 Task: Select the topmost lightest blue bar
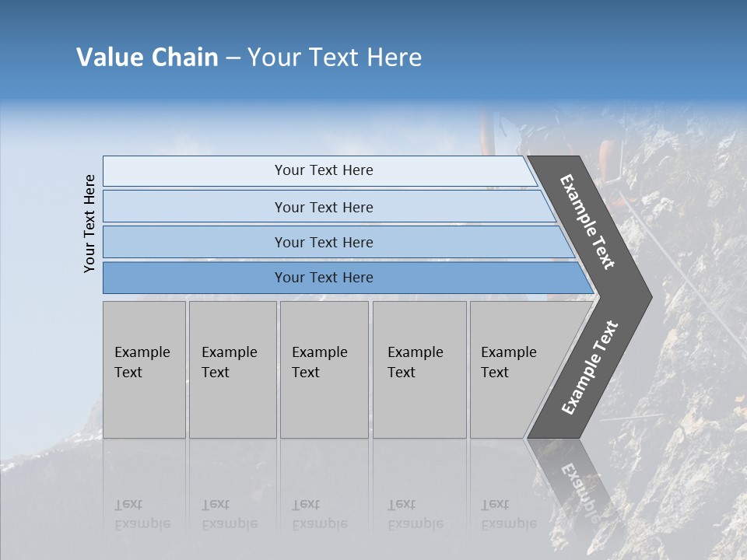tap(324, 170)
